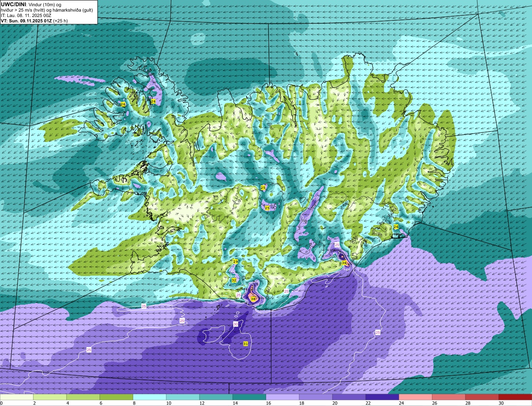This screenshot has height=406, width=532.
Task: Pick the legend swatch between 0 and 2
Action: 17,397
